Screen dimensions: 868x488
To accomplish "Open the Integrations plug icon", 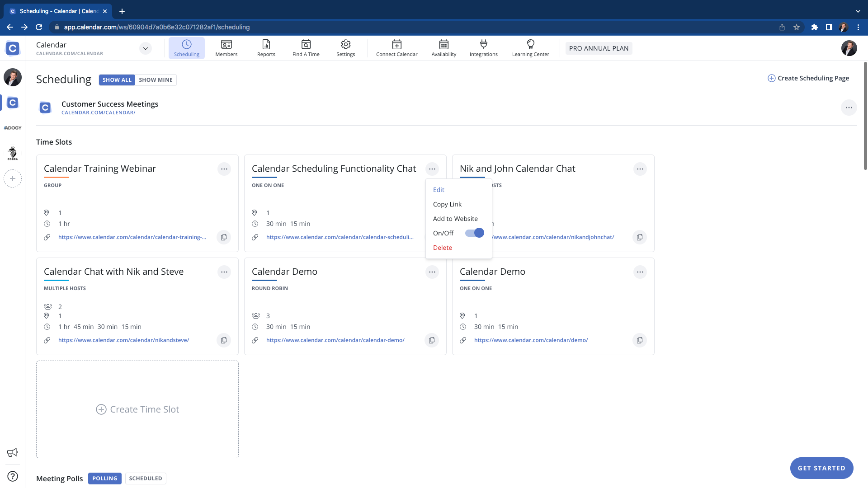I will 483,48.
